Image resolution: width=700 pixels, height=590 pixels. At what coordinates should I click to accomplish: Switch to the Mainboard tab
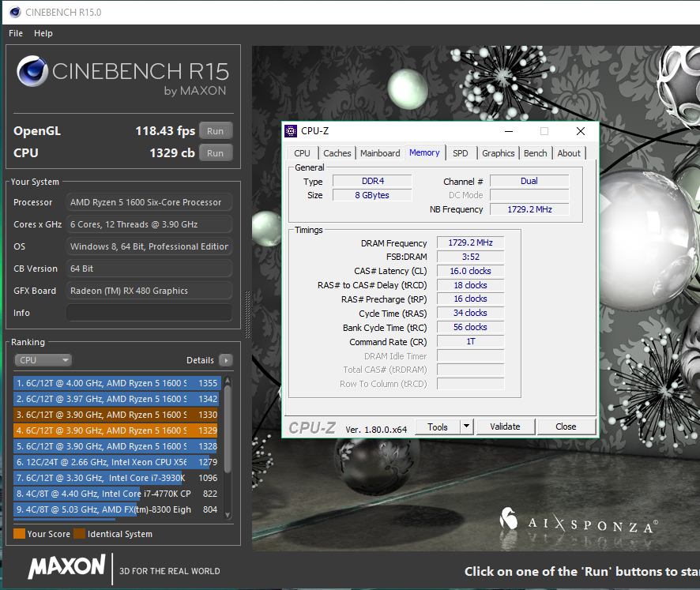point(380,153)
